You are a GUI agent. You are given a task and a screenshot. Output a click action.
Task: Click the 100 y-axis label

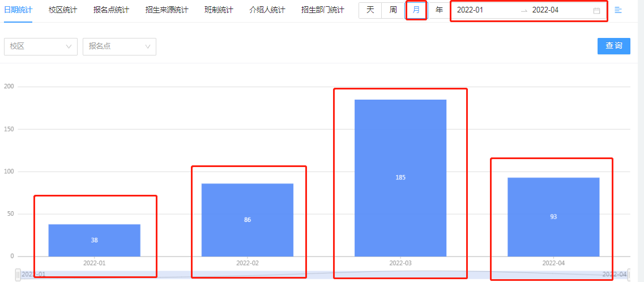coord(9,172)
